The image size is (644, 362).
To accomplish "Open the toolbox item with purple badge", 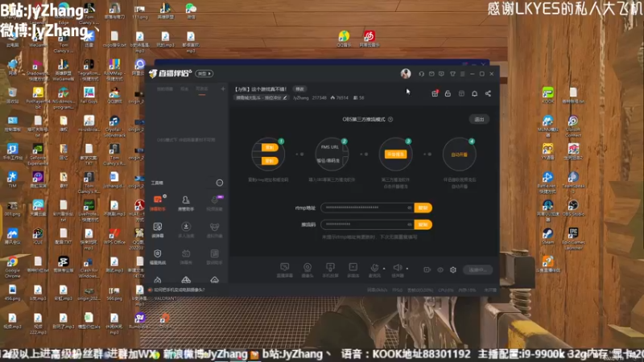I will (x=214, y=204).
